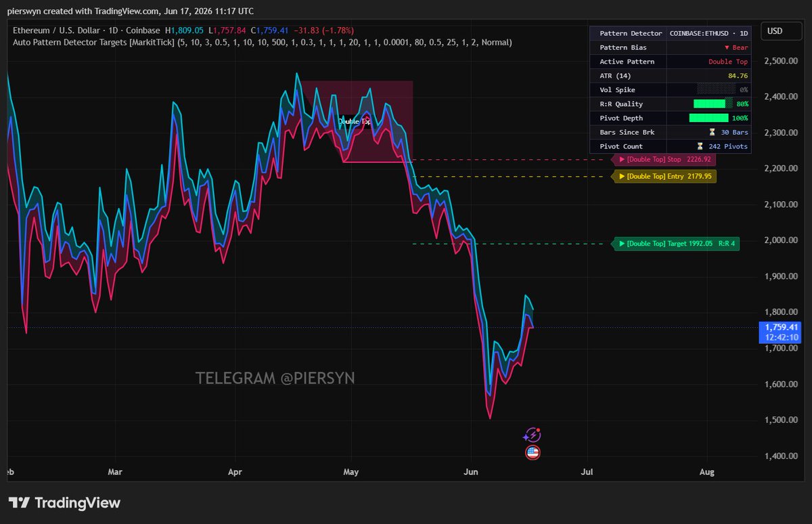
Task: Click the Double Top pattern label on chart
Action: click(x=355, y=122)
